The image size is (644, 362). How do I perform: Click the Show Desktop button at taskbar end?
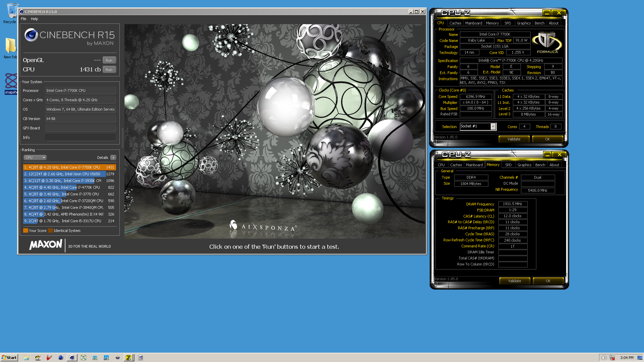[x=640, y=358]
